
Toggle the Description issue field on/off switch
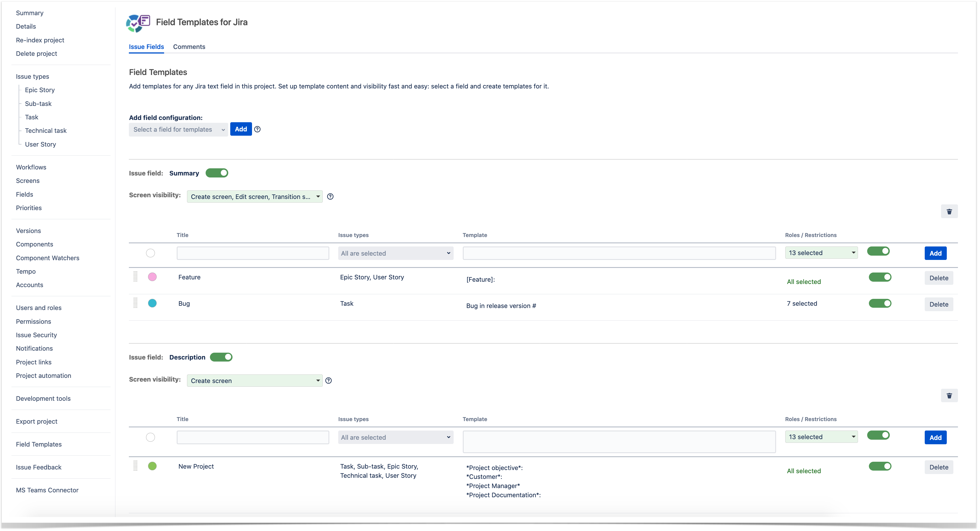pyautogui.click(x=223, y=357)
